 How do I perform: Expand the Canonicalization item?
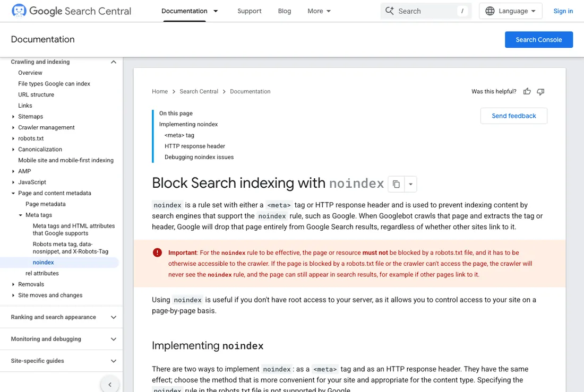(x=13, y=149)
